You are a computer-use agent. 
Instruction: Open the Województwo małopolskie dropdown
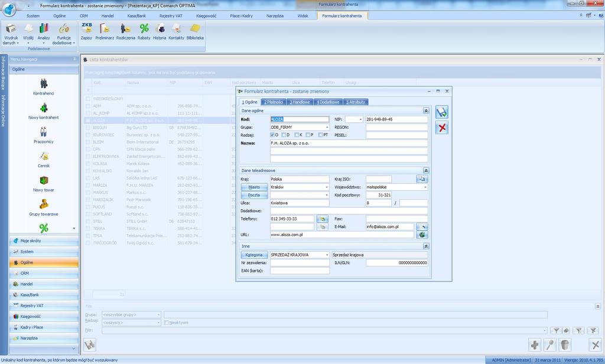click(425, 187)
